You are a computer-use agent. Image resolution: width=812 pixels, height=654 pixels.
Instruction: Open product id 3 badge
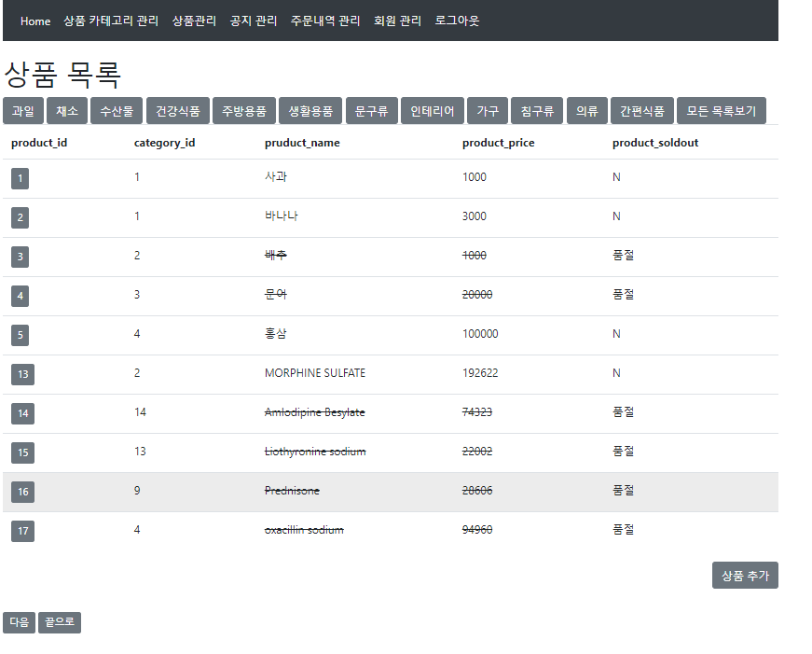click(x=21, y=257)
